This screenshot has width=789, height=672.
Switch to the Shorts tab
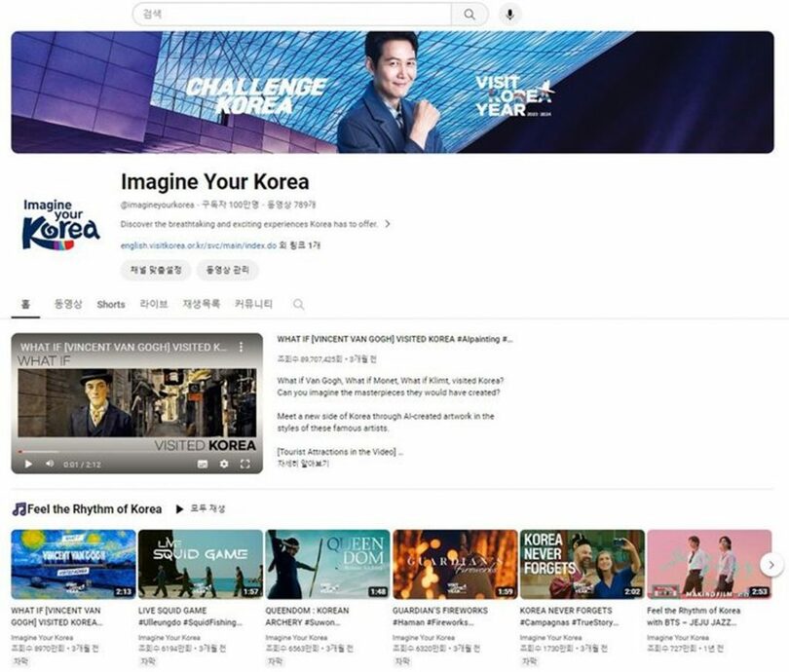(x=110, y=305)
